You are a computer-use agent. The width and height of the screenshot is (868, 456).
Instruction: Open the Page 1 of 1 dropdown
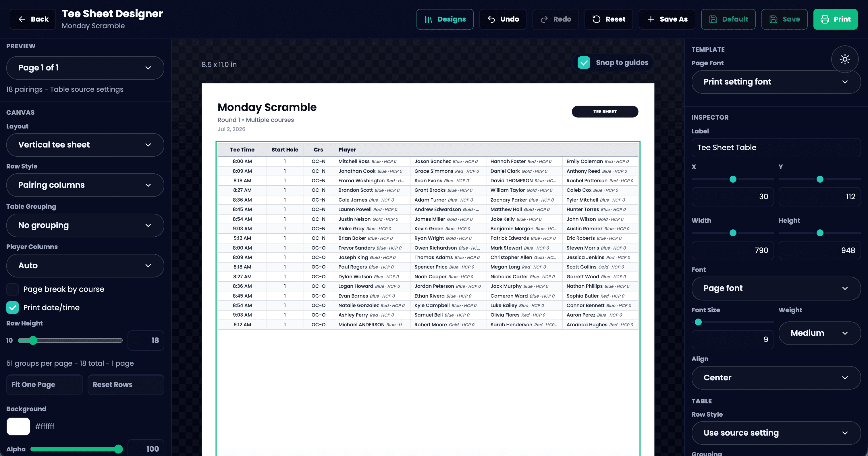pos(85,68)
